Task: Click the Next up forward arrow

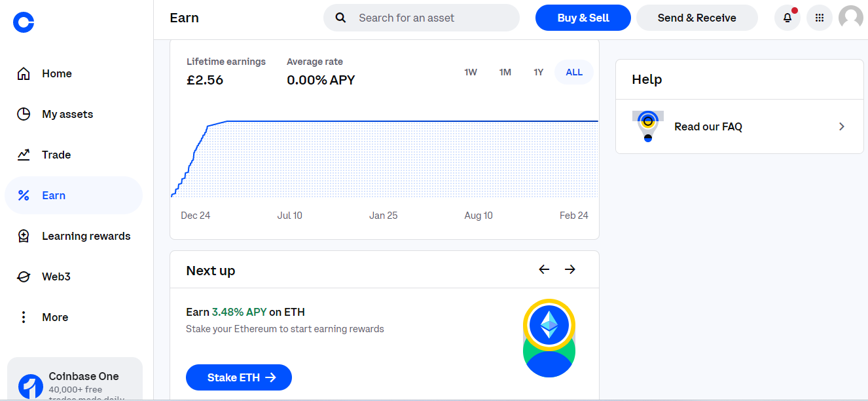Action: pos(570,269)
